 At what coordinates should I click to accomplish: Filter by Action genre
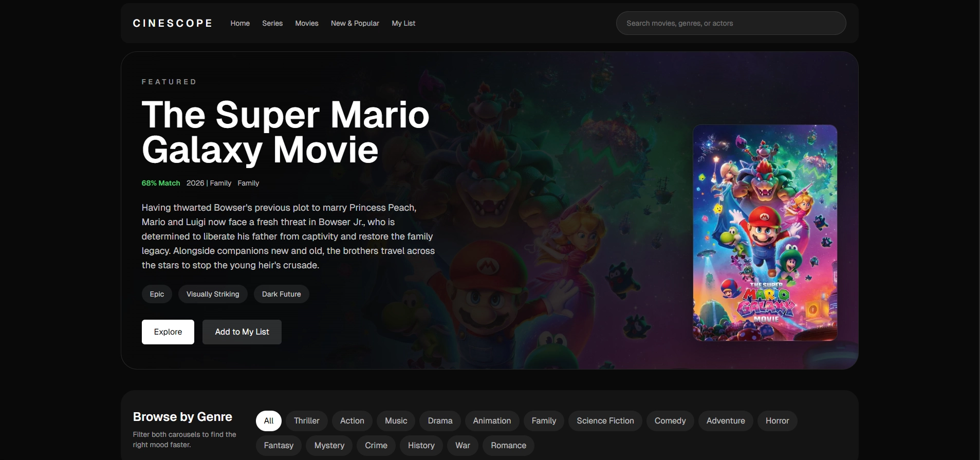pos(352,421)
